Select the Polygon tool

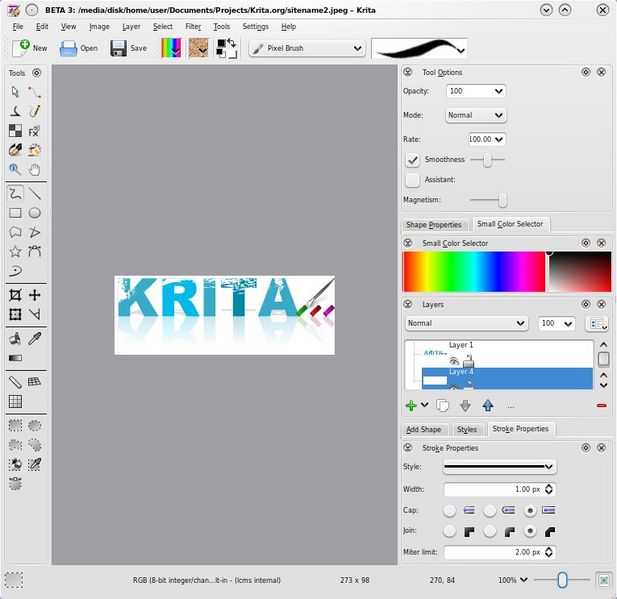click(x=15, y=232)
